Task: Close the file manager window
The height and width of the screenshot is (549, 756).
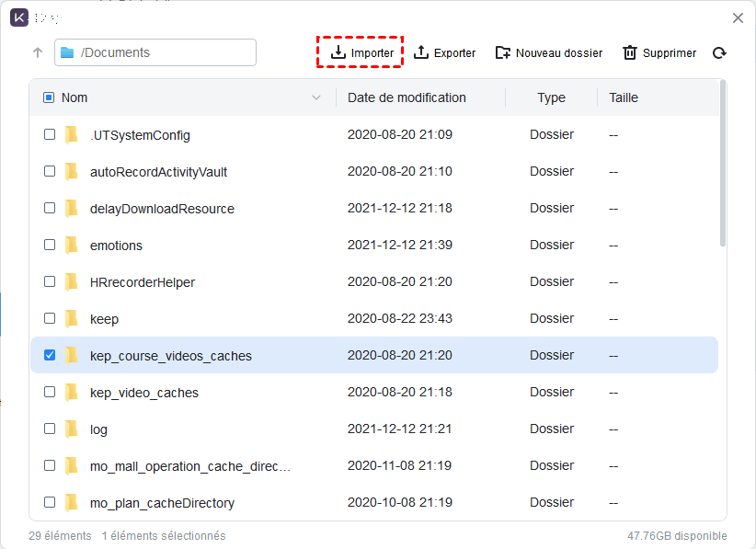Action: click(x=738, y=17)
